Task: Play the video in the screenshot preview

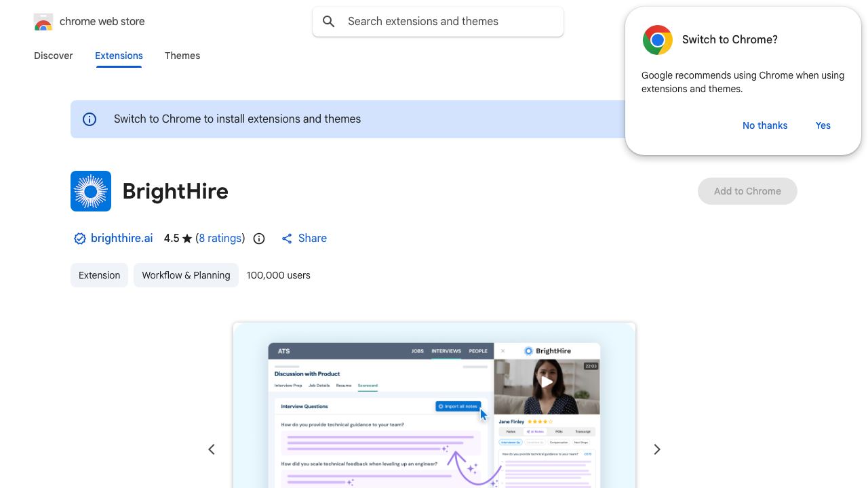Action: click(x=547, y=382)
